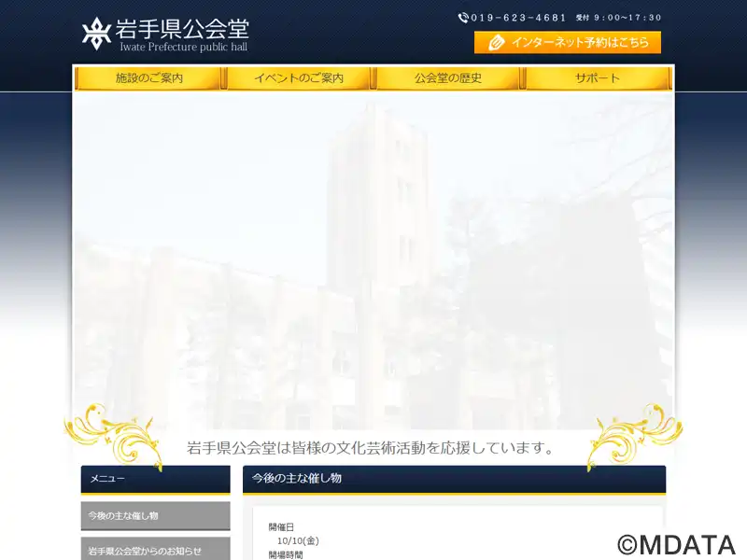Select 今後の主な催し物 in the sidebar menu

coord(155,516)
